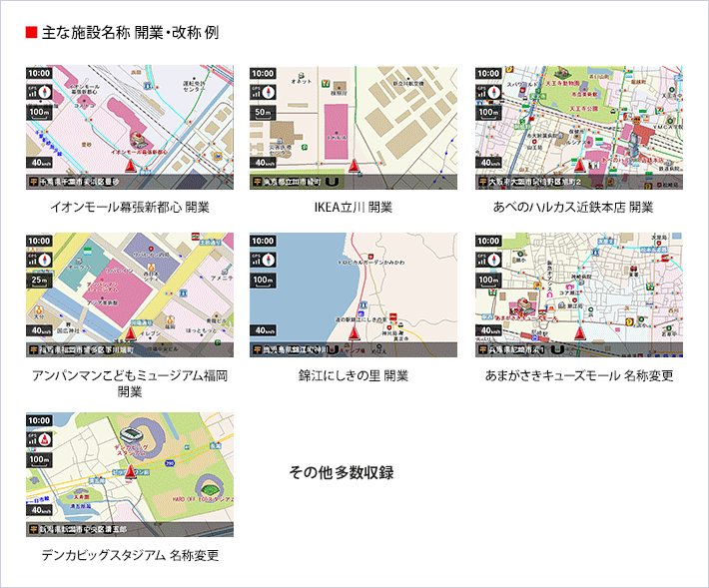
Task: Click the caption デンカビッグスタジアム 名称変更
Action: pos(130,554)
